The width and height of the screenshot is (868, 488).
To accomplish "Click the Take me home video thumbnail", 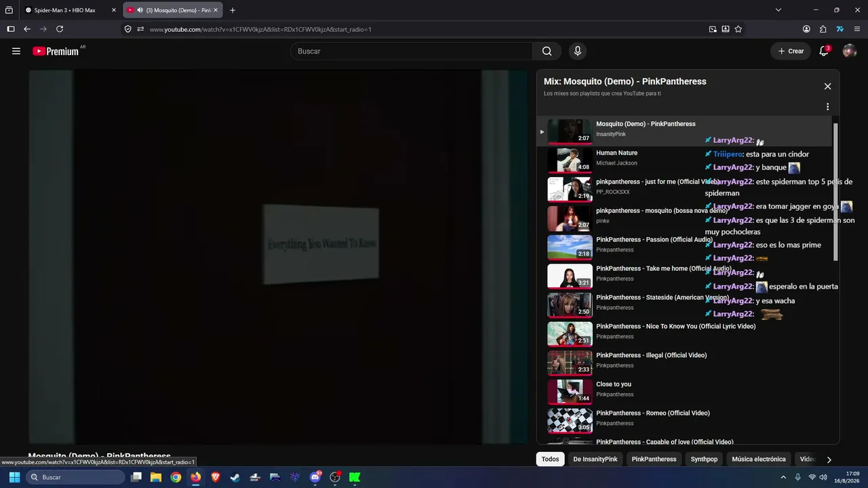I will coord(570,276).
